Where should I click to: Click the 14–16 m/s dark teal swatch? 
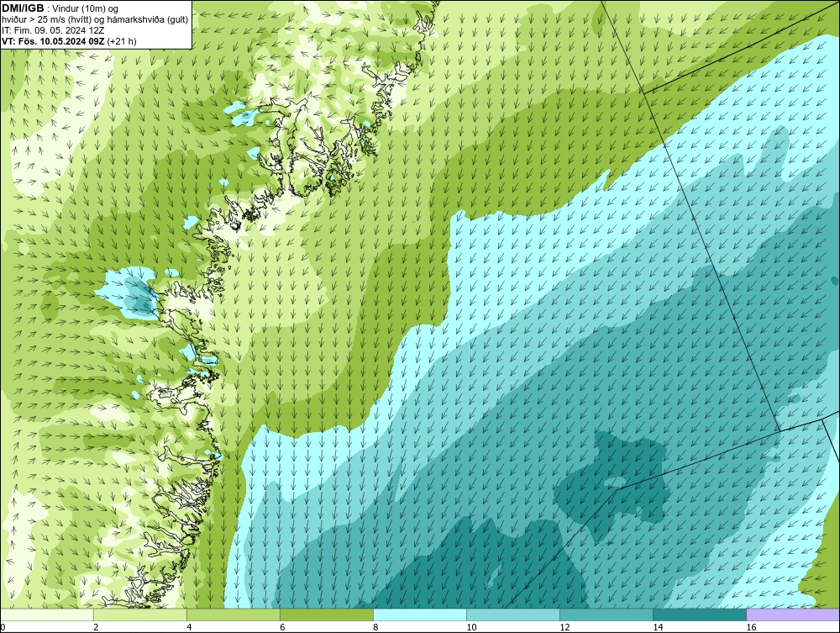700,615
